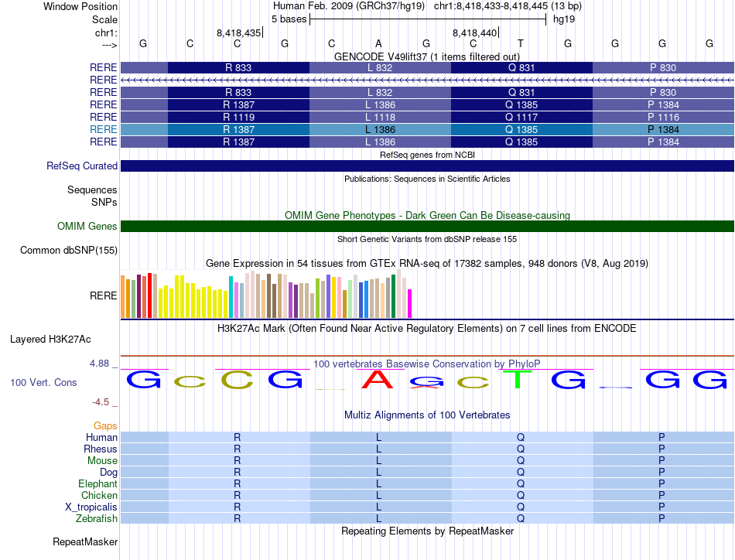Click the R 833 codon in the first RERE transcript
The height and width of the screenshot is (560, 735).
point(238,67)
